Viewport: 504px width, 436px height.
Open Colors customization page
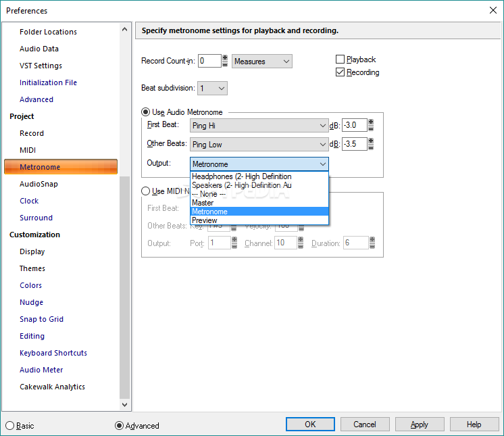coord(30,285)
